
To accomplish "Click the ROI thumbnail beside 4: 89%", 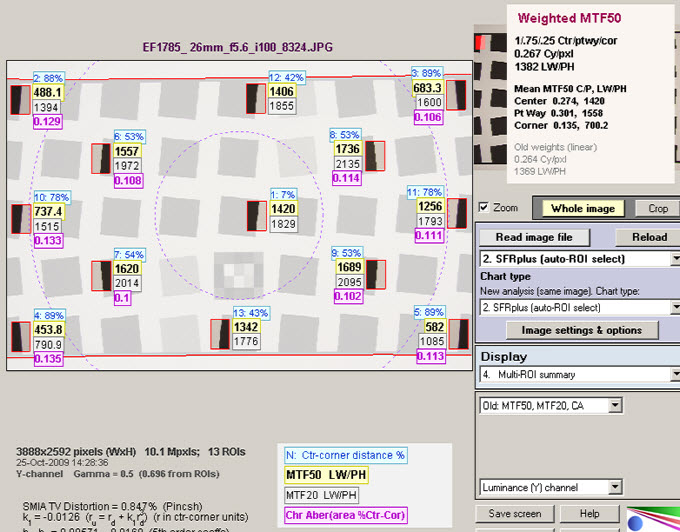I will pos(21,336).
